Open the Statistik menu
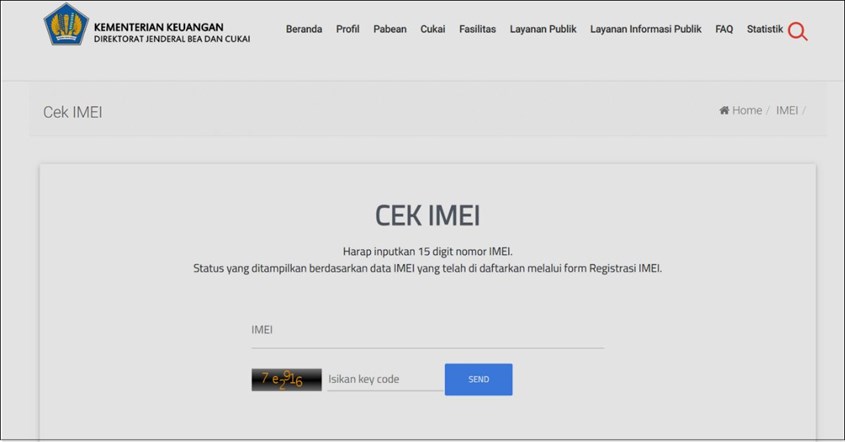Image resolution: width=845 pixels, height=442 pixels. pyautogui.click(x=765, y=29)
